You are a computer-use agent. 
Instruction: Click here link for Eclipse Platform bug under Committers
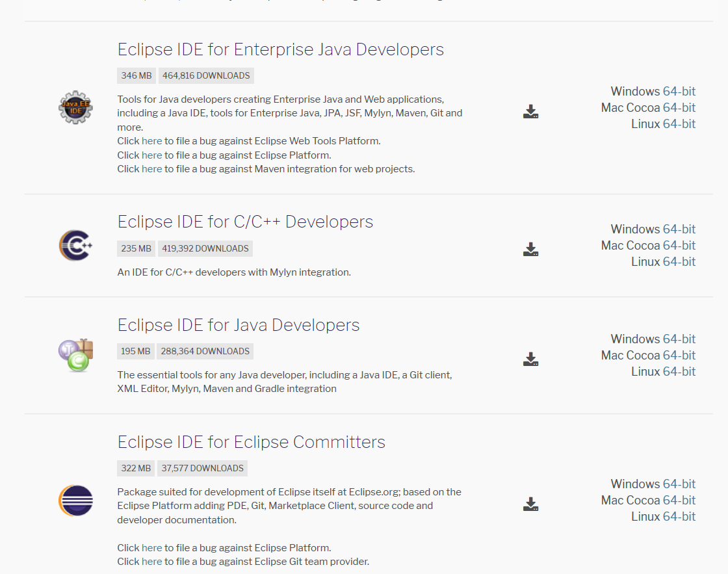point(152,547)
